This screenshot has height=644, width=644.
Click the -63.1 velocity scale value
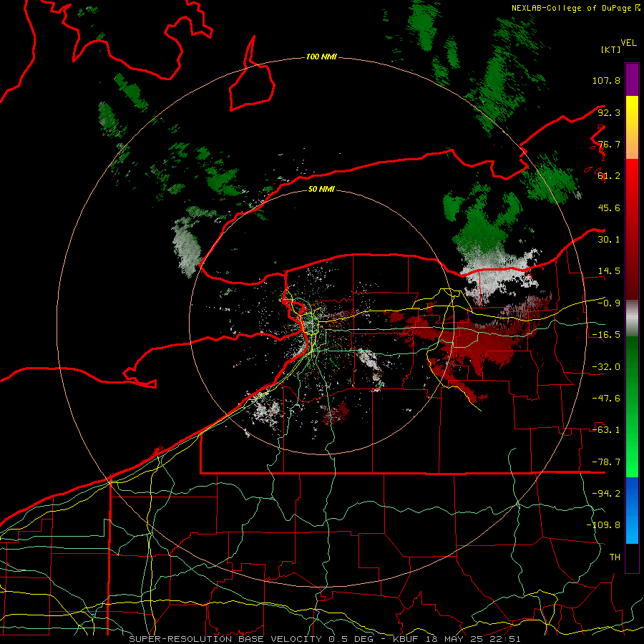click(x=606, y=430)
